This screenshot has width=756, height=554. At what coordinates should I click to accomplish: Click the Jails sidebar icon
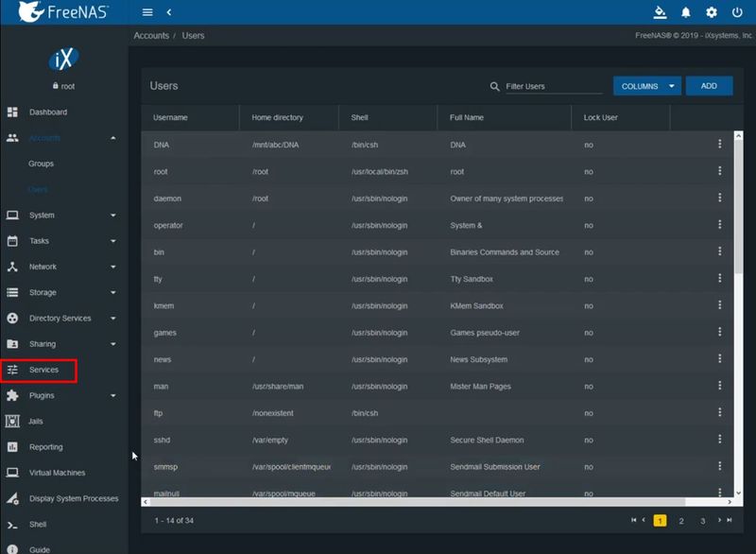pos(11,421)
